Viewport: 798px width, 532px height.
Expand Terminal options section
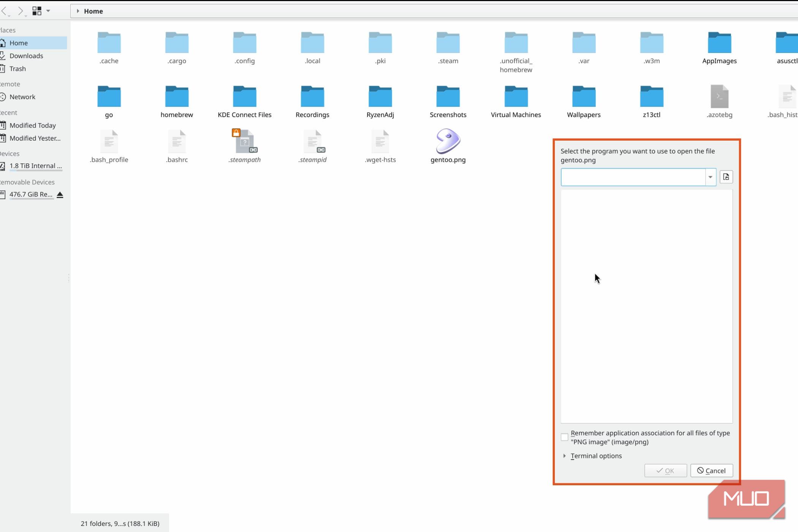tap(564, 456)
